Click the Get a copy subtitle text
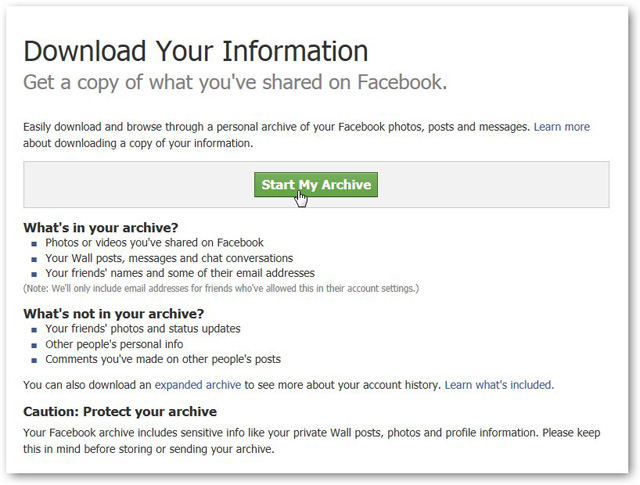Viewport: 640px width, 485px height. point(235,82)
